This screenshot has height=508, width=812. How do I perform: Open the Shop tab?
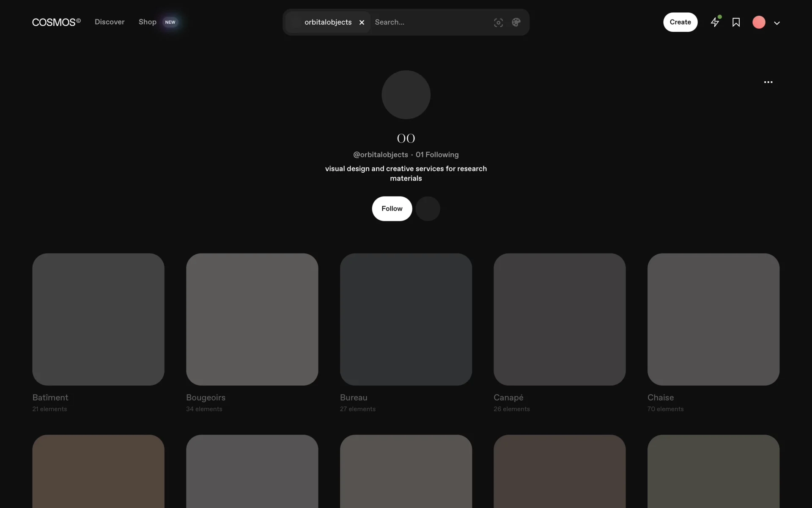coord(148,22)
